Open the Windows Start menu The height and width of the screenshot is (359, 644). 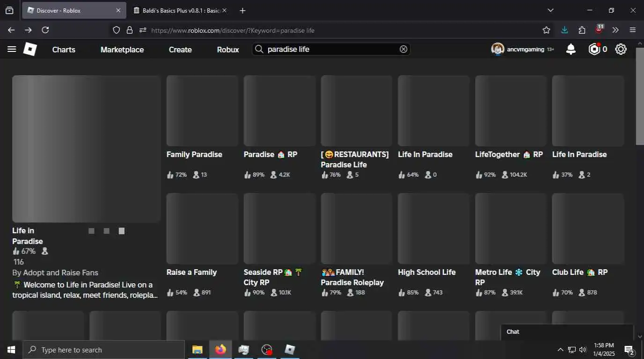point(11,350)
